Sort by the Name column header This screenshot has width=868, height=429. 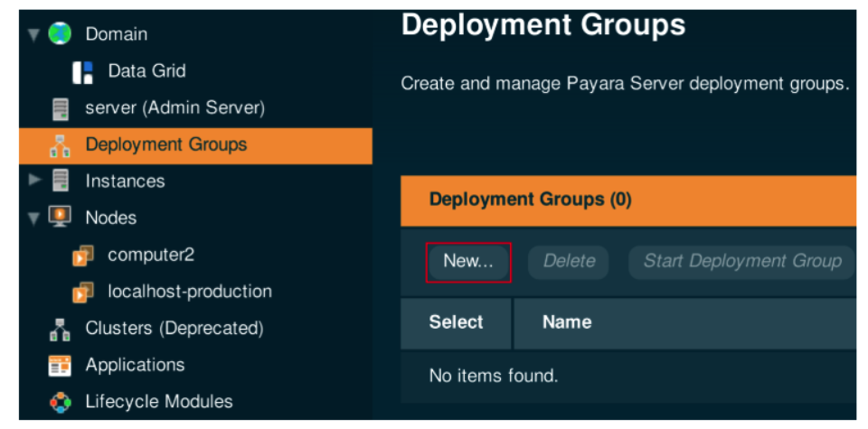pos(567,322)
